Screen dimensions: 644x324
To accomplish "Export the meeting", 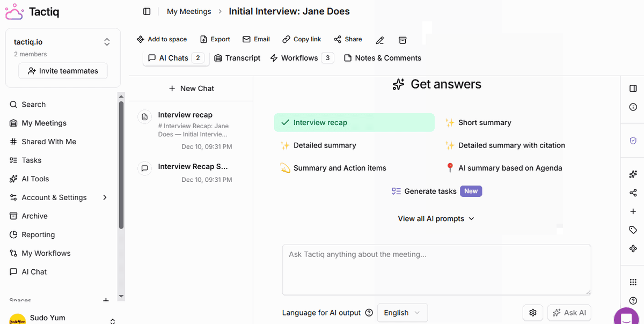I will (215, 39).
